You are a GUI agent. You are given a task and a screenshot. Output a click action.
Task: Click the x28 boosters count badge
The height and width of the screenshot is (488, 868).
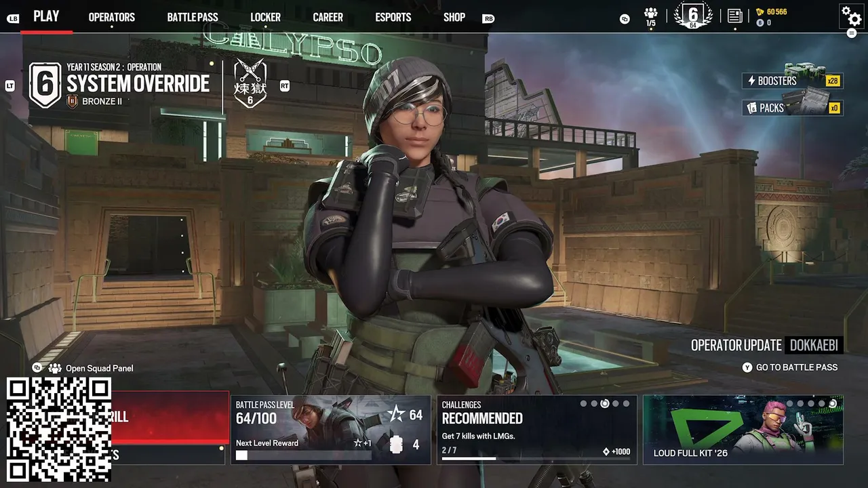coord(833,81)
